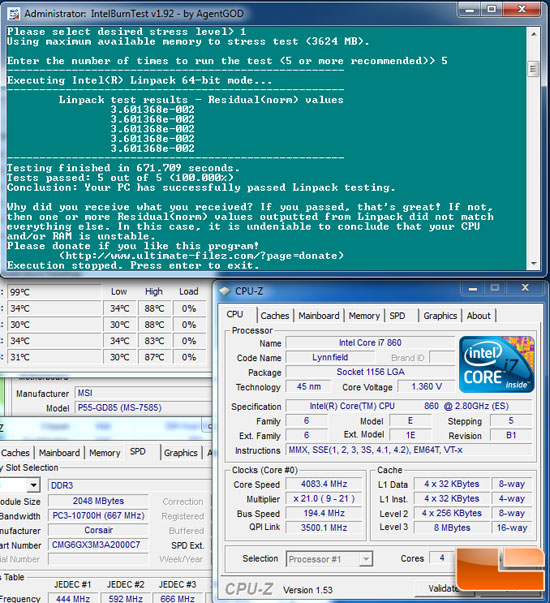
Task: Click console scrollbar down arrow
Action: coord(533,263)
